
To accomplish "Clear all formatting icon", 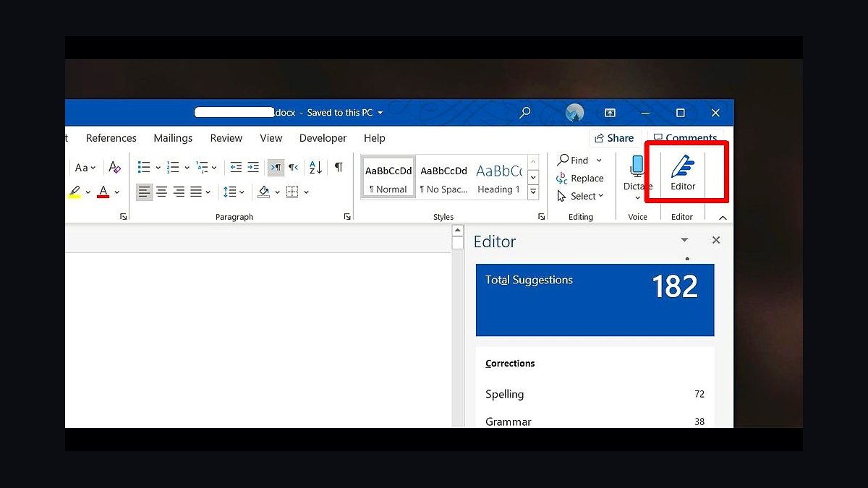I will [x=114, y=168].
